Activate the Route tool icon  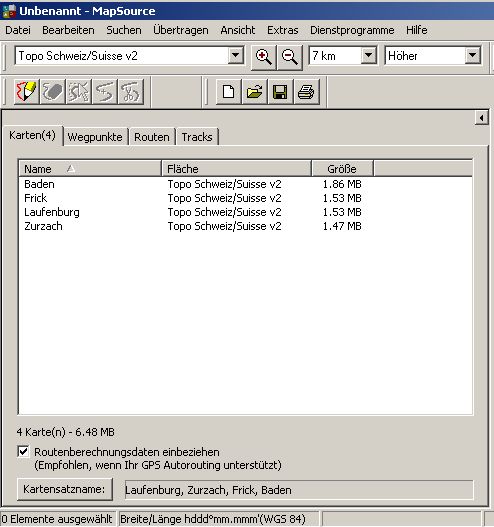[x=105, y=91]
